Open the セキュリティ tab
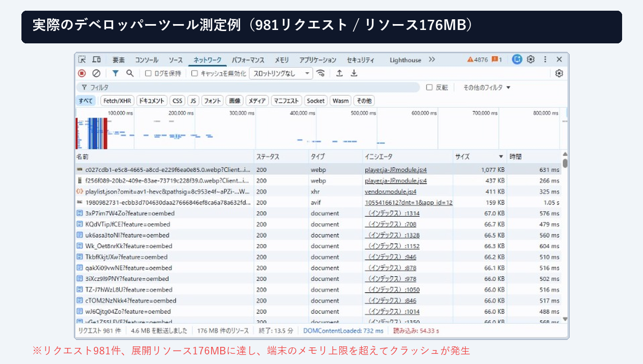This screenshot has height=364, width=643. [361, 60]
